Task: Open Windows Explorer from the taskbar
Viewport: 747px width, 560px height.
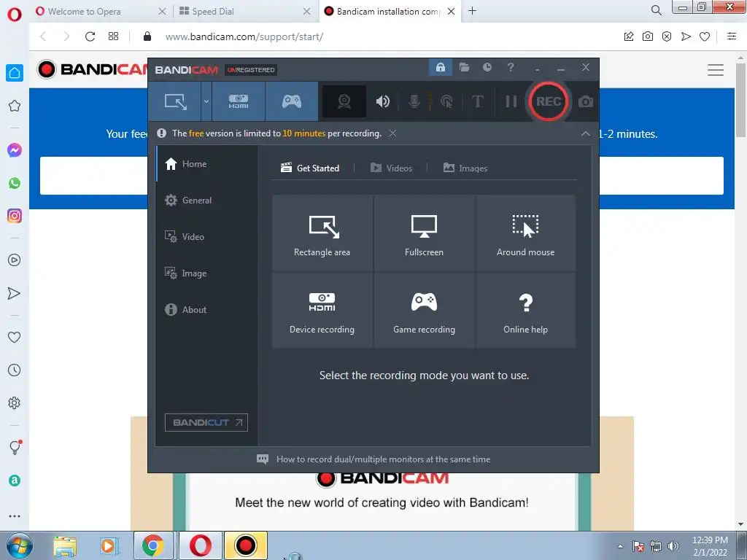Action: 65,546
